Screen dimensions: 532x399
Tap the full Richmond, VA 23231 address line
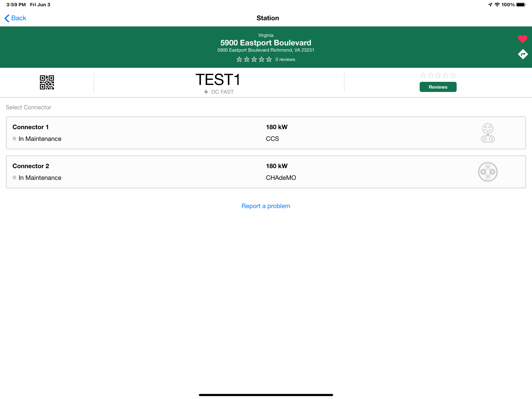pyautogui.click(x=266, y=50)
